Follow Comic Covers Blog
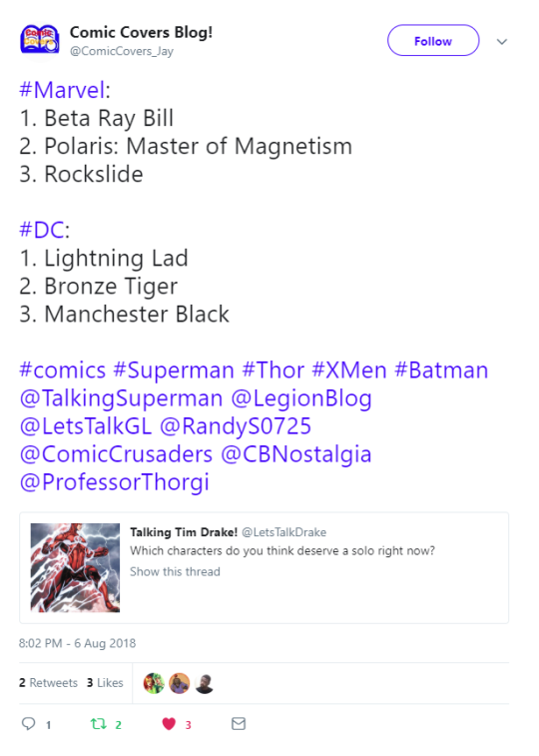This screenshot has height=756, width=539. (x=433, y=41)
